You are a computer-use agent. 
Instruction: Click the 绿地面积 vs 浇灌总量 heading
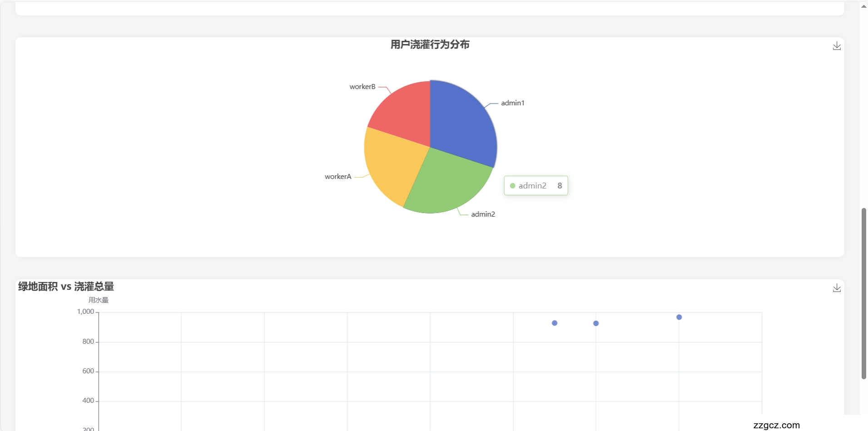coord(66,287)
